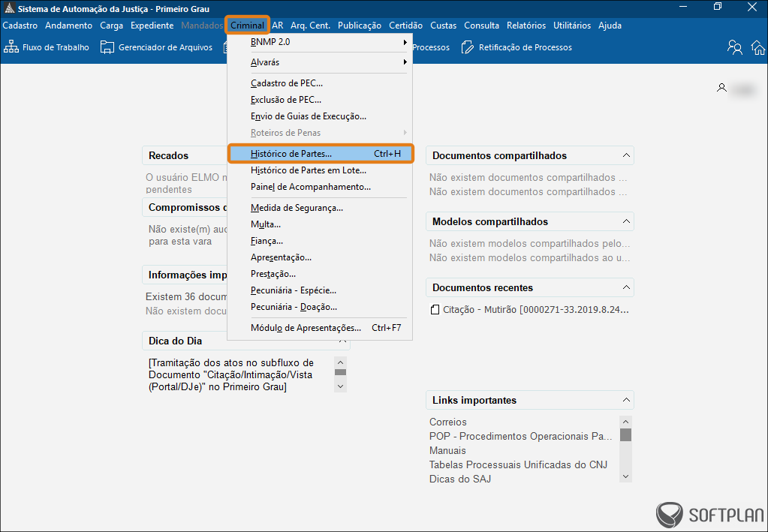Select Fiança menu item
This screenshot has height=532, width=768.
pyautogui.click(x=320, y=242)
